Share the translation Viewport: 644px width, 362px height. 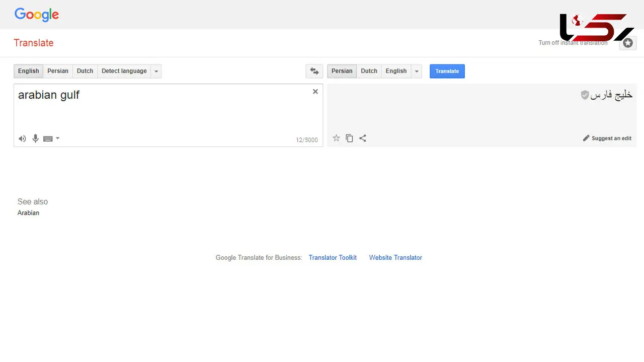click(363, 138)
